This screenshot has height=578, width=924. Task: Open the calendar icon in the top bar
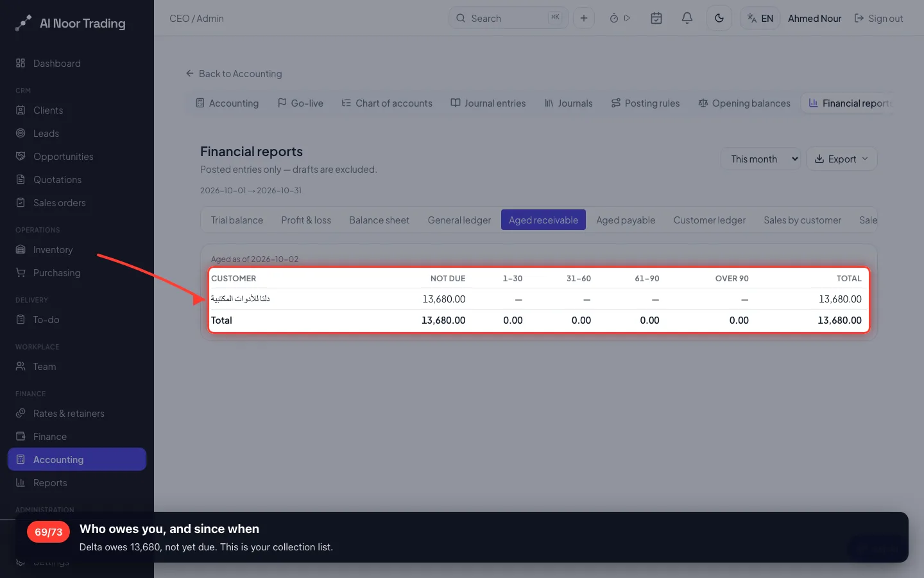656,18
